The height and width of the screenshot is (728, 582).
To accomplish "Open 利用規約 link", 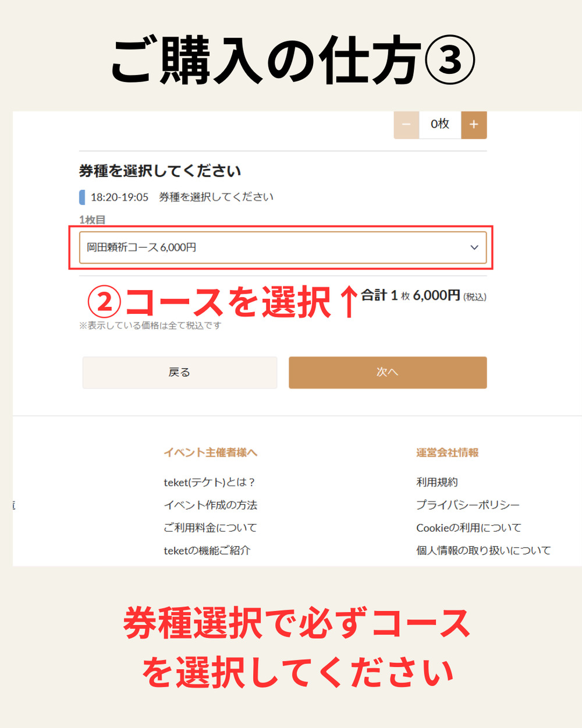I will 437,482.
